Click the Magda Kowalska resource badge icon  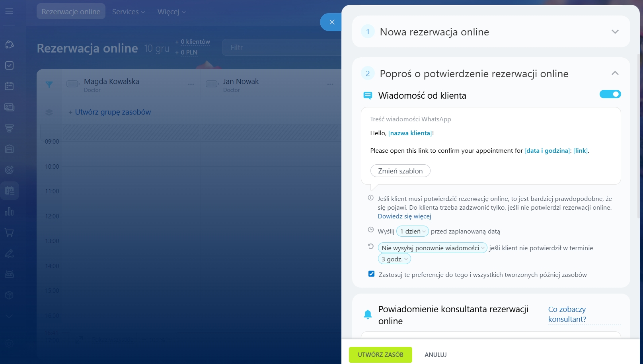click(x=73, y=84)
